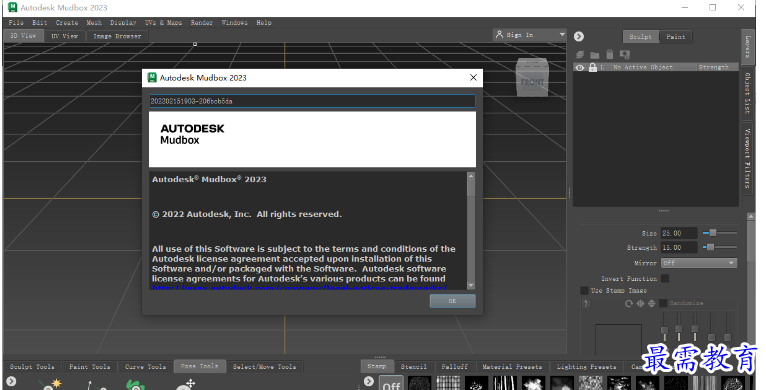
Task: Open the Help menu
Action: pyautogui.click(x=264, y=22)
